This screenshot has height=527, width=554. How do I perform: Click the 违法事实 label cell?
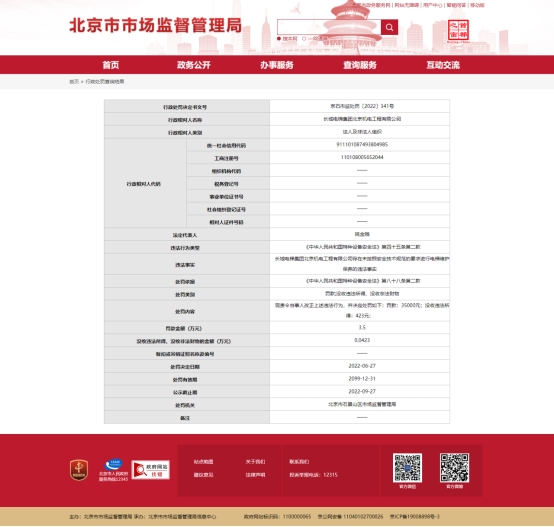(x=187, y=264)
